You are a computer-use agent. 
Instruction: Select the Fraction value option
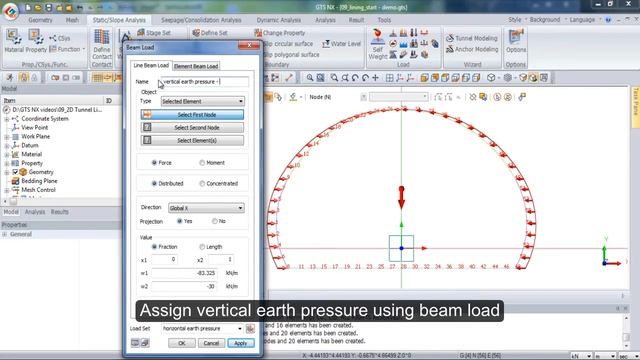coord(154,247)
